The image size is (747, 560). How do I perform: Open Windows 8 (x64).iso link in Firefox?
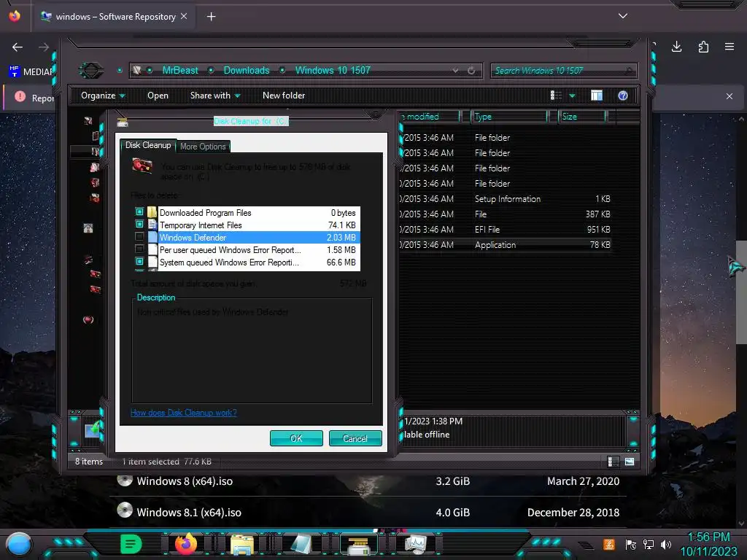pos(185,481)
